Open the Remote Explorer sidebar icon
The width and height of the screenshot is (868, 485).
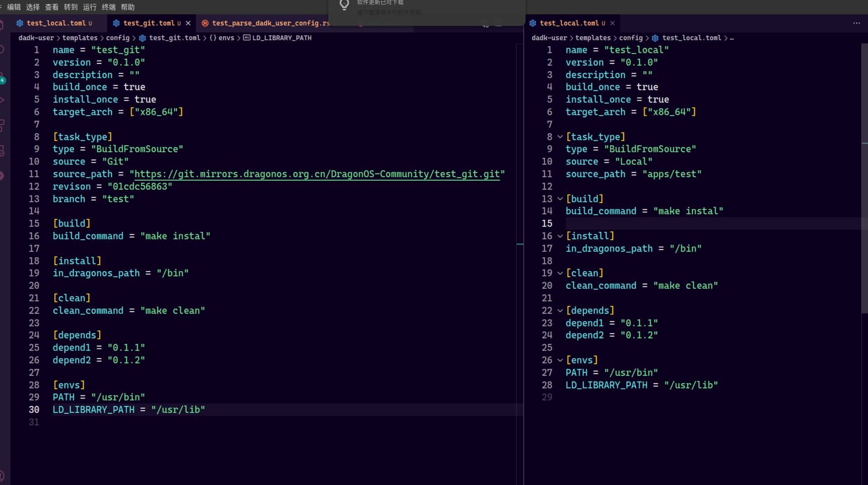tap(2, 151)
